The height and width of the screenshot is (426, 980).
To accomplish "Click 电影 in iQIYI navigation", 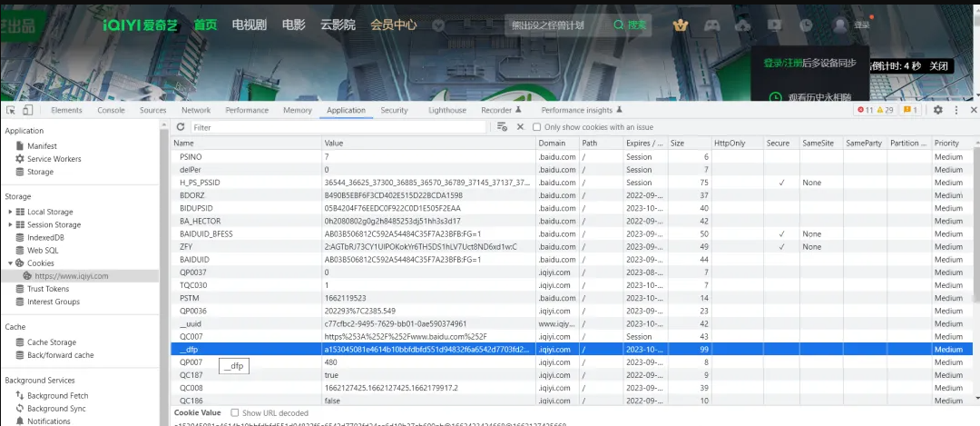I will click(294, 25).
